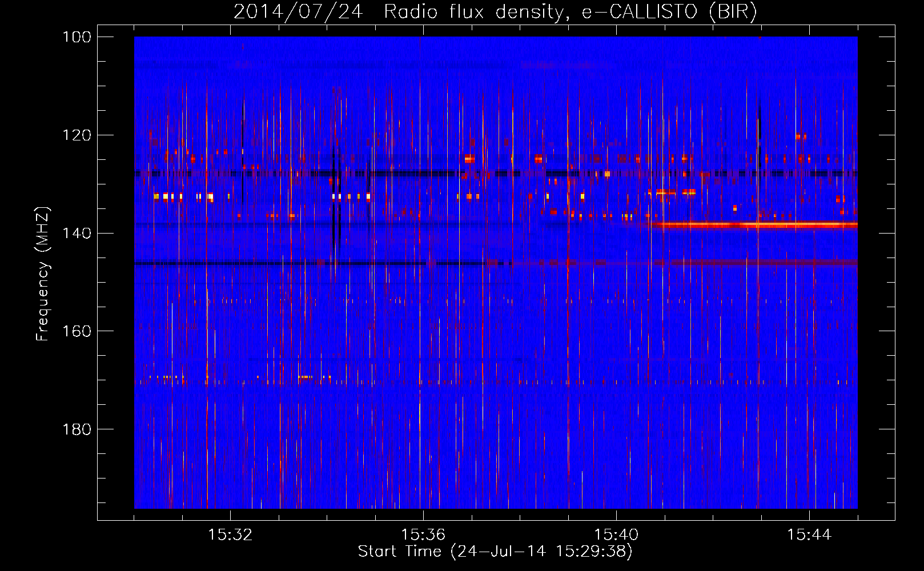The width and height of the screenshot is (924, 571).
Task: Click the 'Frequency (MHZ)' y-axis label
Action: (43, 274)
